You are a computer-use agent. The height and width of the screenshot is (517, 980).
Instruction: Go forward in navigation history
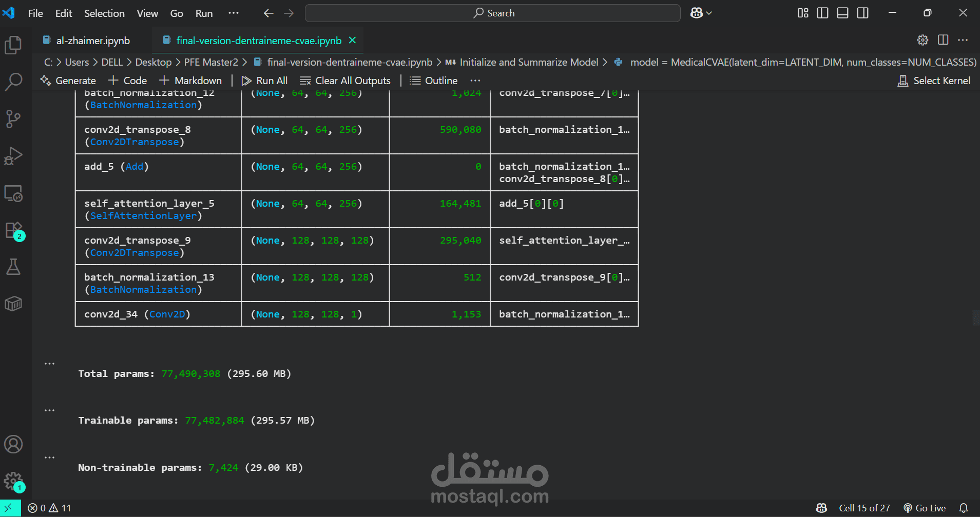point(289,13)
